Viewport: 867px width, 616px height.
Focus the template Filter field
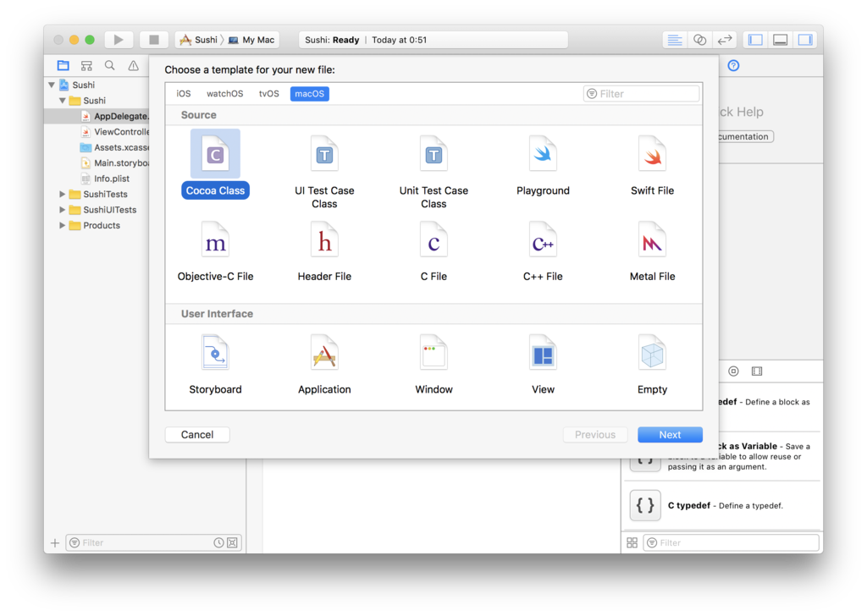pyautogui.click(x=642, y=93)
